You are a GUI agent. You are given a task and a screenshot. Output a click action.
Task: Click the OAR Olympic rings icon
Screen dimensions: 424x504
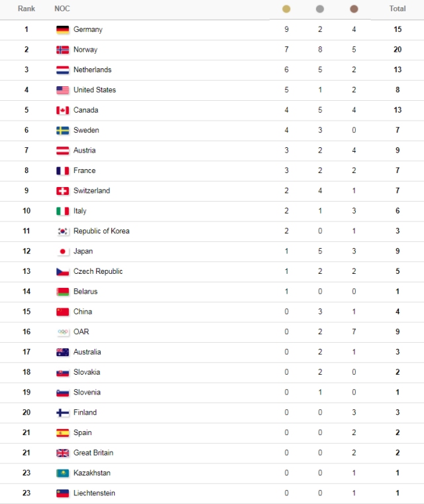[x=63, y=332]
